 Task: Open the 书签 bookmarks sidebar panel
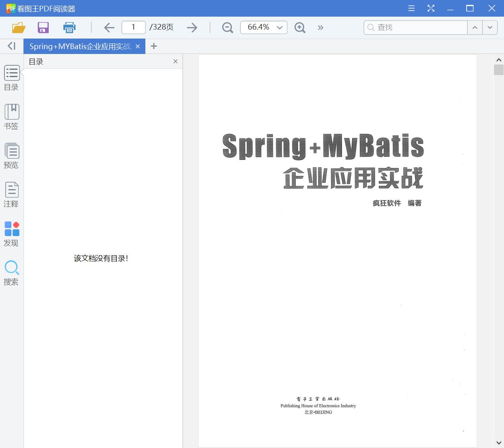coord(11,117)
